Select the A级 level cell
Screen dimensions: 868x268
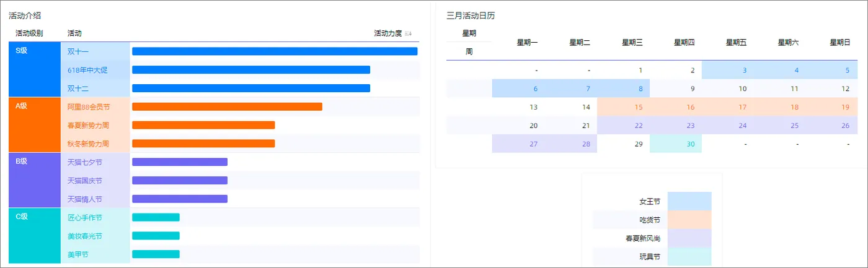click(x=35, y=125)
